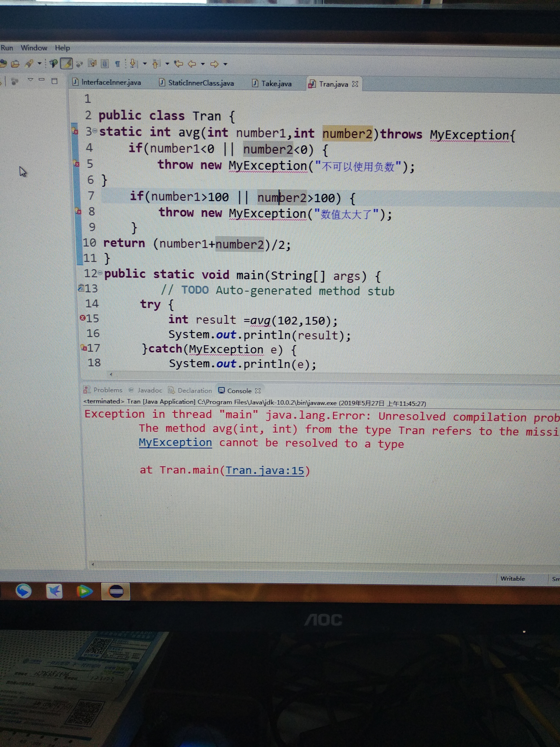The image size is (560, 747).
Task: Open the Problems view tab
Action: click(103, 390)
